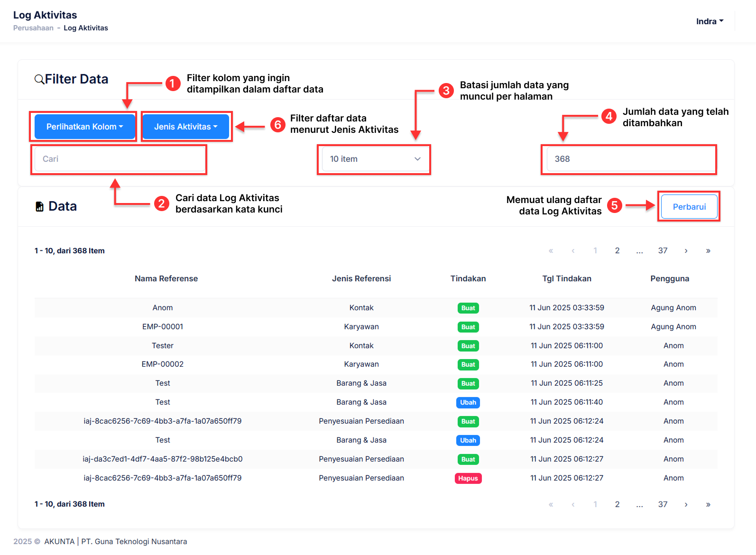Select page 37 in top pagination

click(x=663, y=251)
